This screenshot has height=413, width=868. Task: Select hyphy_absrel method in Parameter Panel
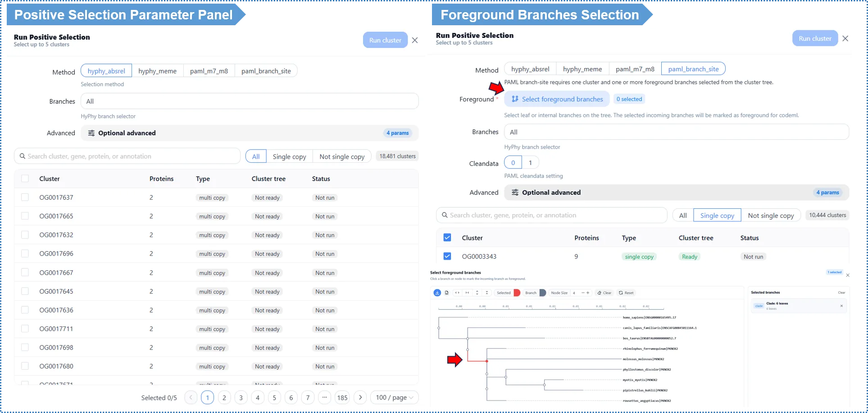pos(106,71)
